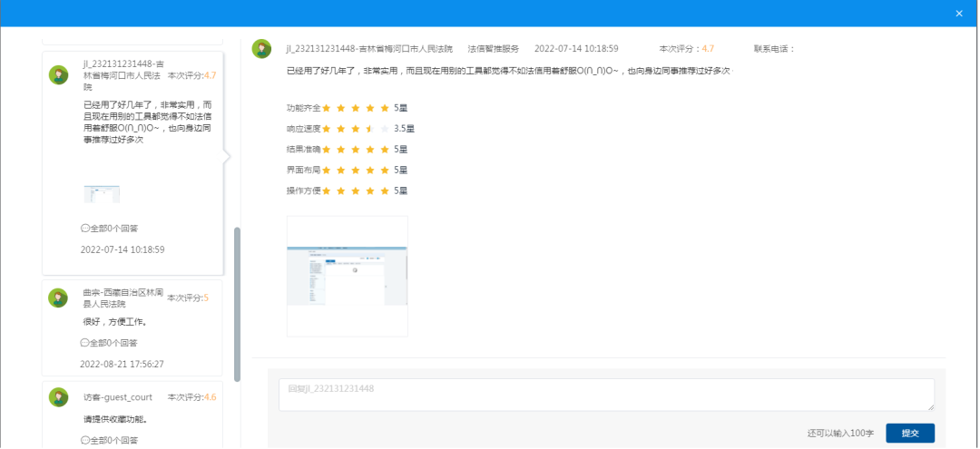Click the 法信智推服务 label in header
980x449 pixels.
[493, 49]
